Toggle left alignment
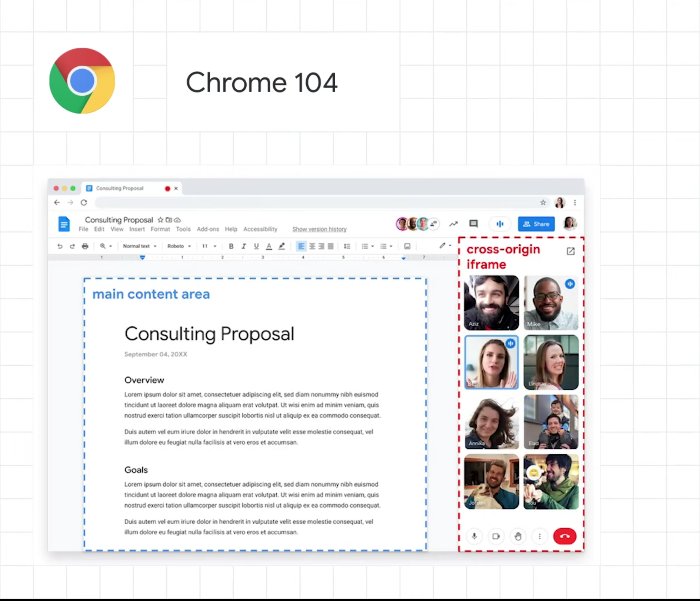 click(301, 246)
